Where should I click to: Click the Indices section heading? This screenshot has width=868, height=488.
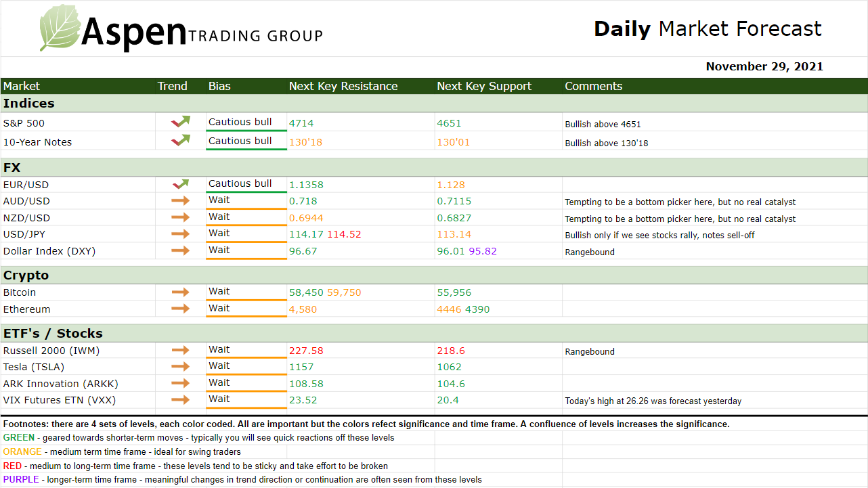[29, 104]
